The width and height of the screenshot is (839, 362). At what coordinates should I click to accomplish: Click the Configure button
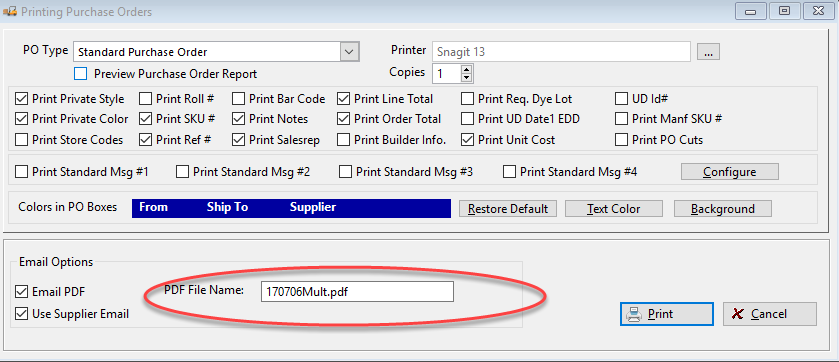pos(729,172)
